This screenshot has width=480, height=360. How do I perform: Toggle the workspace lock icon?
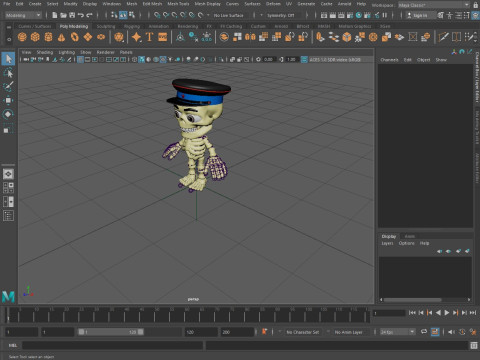476,5
